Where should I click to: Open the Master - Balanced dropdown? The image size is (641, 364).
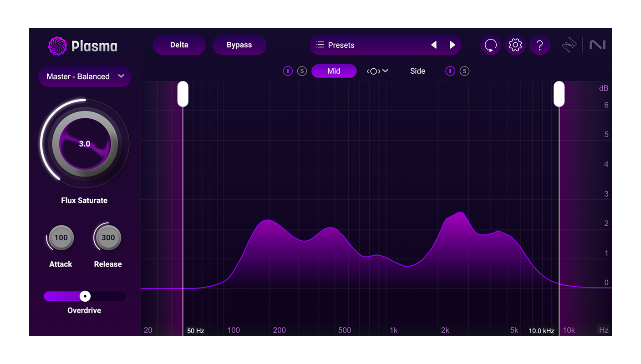coord(85,76)
